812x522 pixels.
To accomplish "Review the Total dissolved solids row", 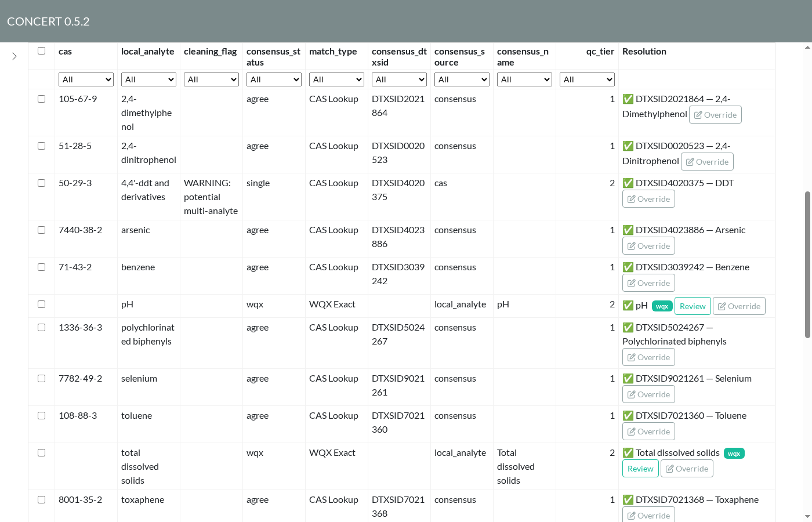I will [640, 469].
